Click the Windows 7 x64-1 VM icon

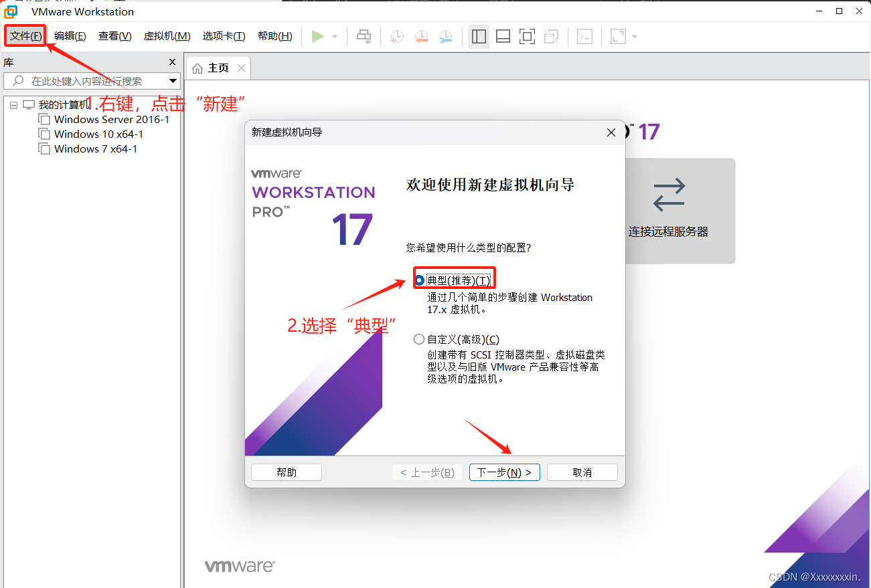[x=44, y=149]
